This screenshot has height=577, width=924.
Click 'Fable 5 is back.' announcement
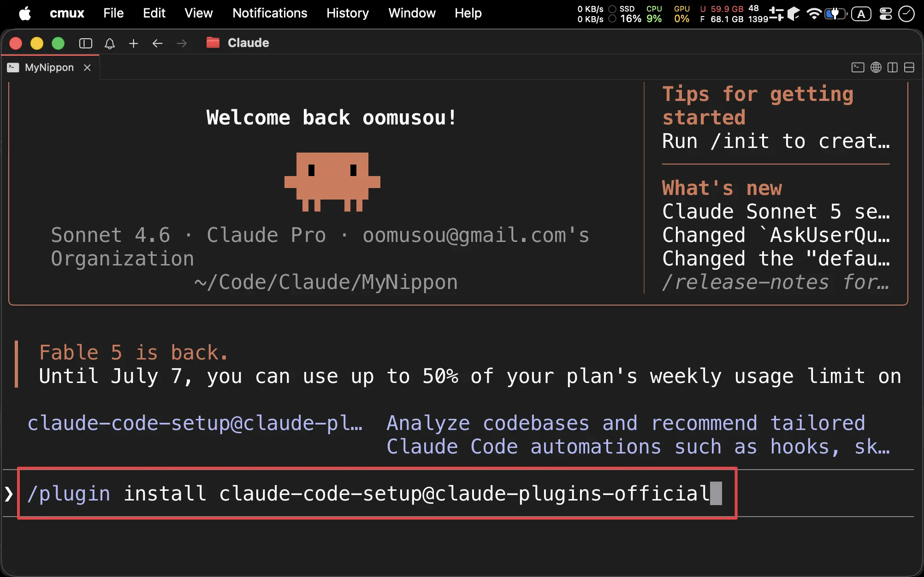[x=134, y=353]
